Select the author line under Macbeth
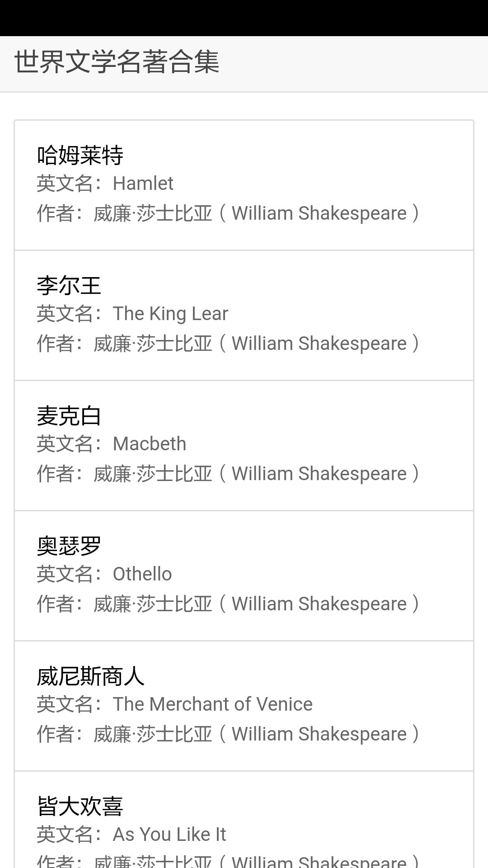The height and width of the screenshot is (868, 488). [x=228, y=474]
